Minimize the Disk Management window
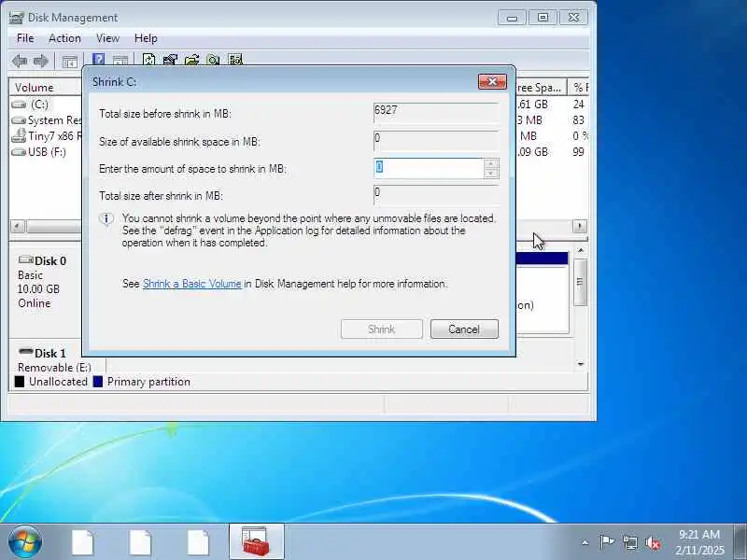747x560 pixels. pyautogui.click(x=512, y=18)
